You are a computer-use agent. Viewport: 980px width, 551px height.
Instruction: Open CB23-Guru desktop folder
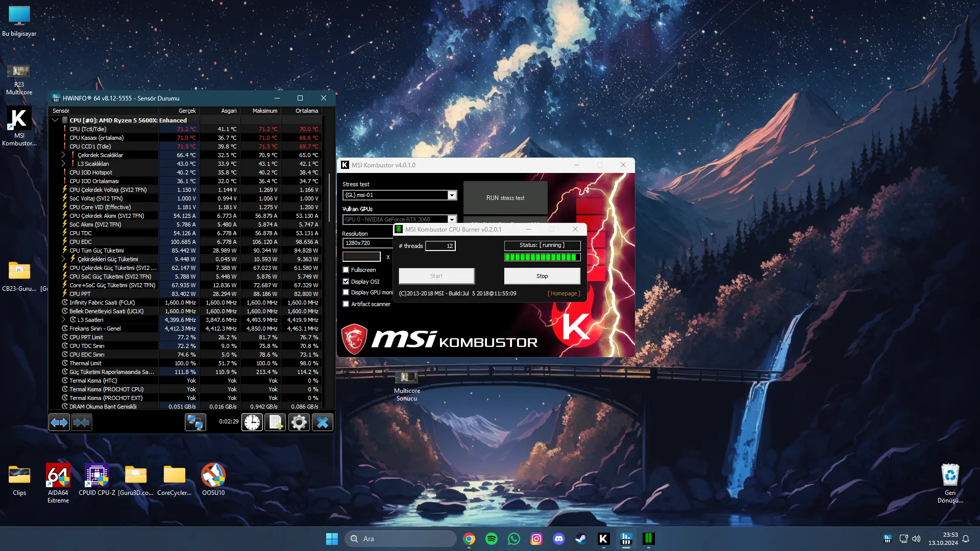19,277
